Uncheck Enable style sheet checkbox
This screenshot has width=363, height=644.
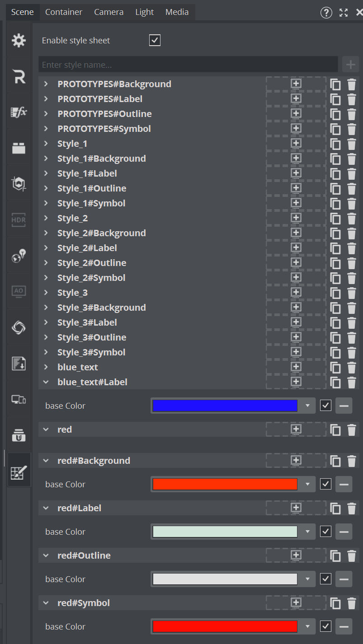(155, 41)
